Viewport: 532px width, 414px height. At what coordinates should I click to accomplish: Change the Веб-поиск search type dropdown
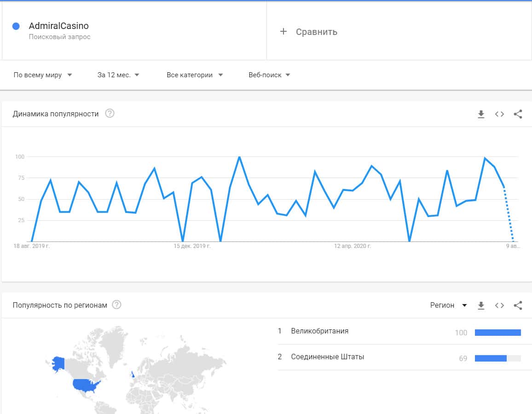269,75
